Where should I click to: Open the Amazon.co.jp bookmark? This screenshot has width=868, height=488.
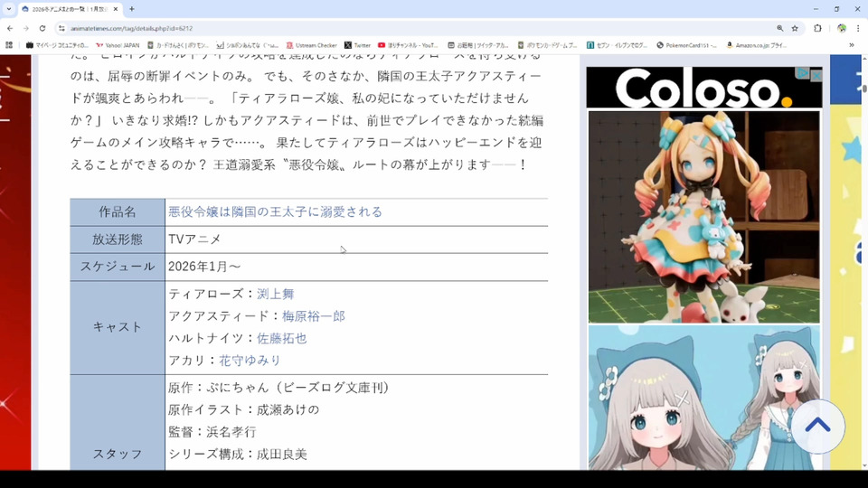tap(757, 45)
